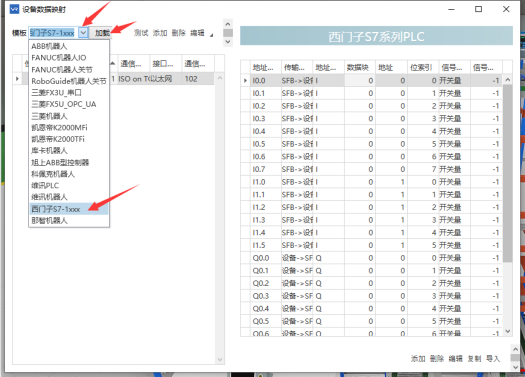Select the Q0.5 address cell
The image size is (525, 377).
click(265, 321)
